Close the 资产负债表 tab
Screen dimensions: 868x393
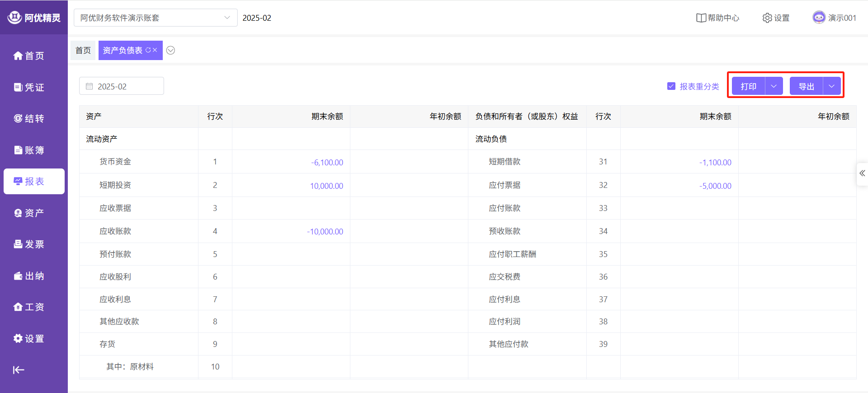(155, 50)
